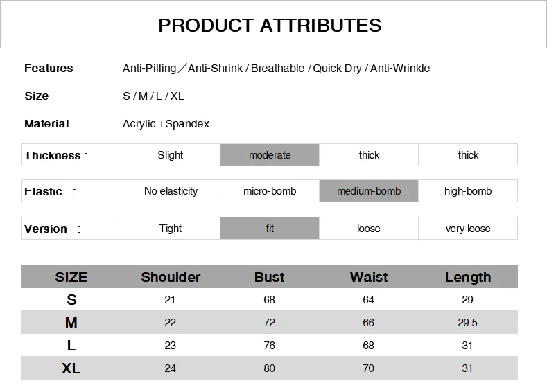Select the XL size row label
The width and height of the screenshot is (547, 392).
(71, 368)
